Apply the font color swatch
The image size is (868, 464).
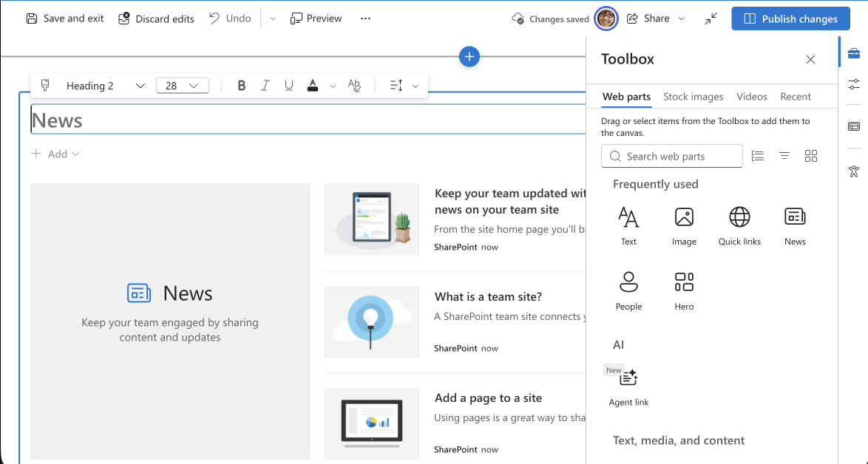point(313,85)
